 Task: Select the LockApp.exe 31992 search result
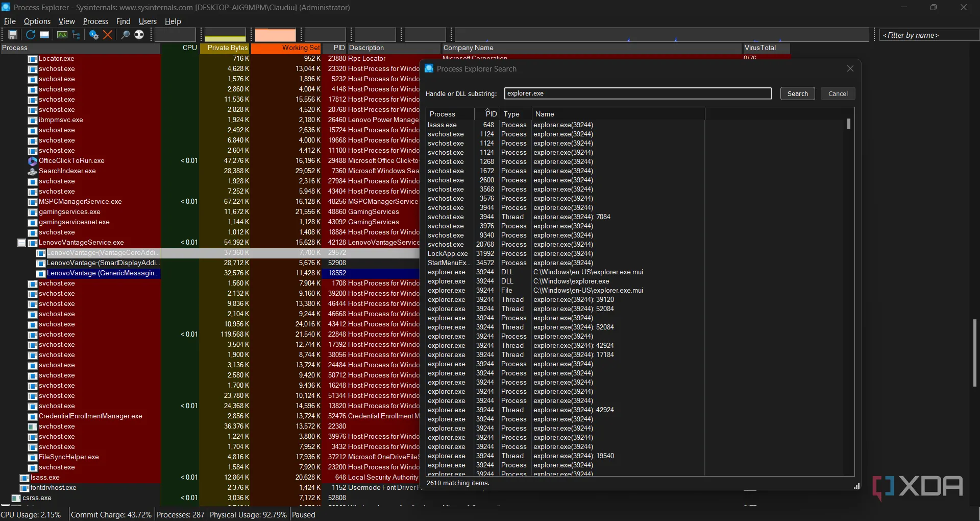click(x=565, y=254)
